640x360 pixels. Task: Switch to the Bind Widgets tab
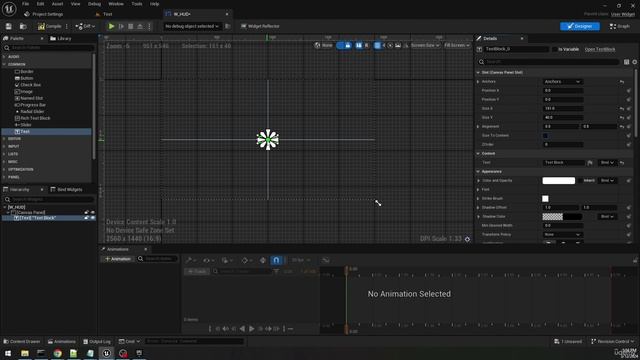click(x=67, y=189)
